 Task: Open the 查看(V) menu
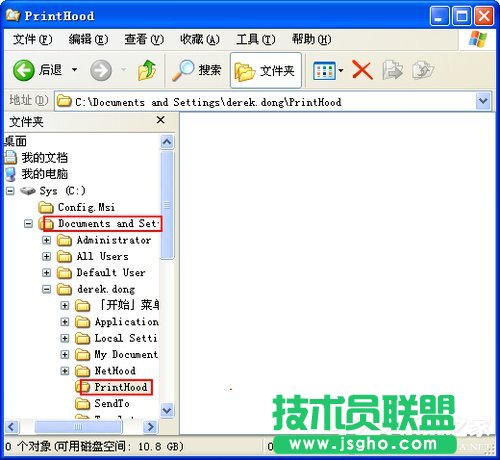coord(144,39)
